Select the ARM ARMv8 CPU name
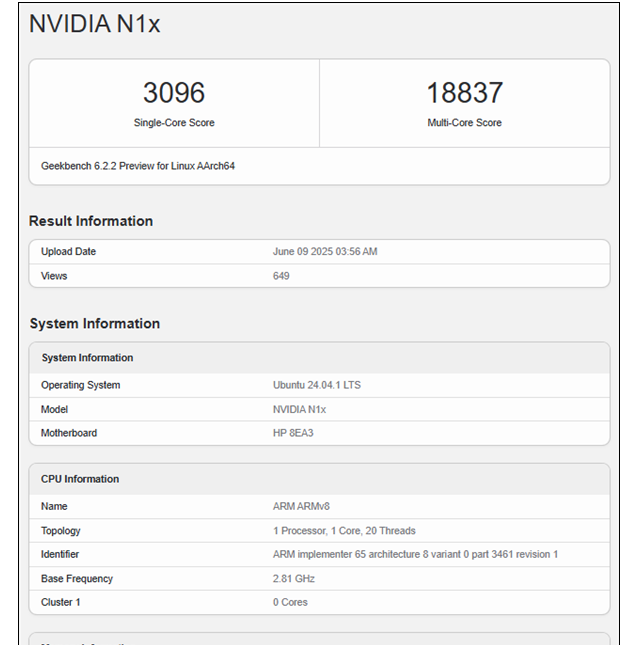 tap(301, 507)
